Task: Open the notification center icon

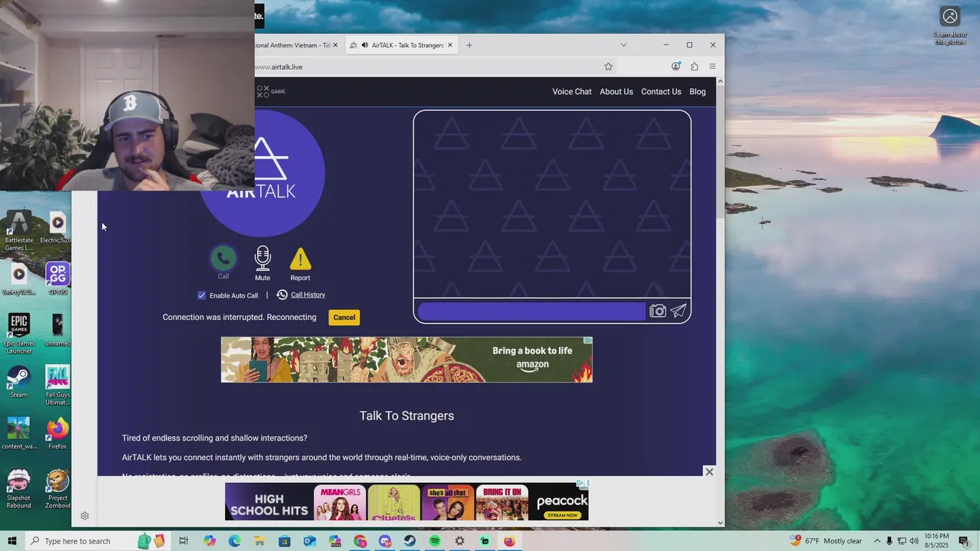Action: tap(964, 541)
